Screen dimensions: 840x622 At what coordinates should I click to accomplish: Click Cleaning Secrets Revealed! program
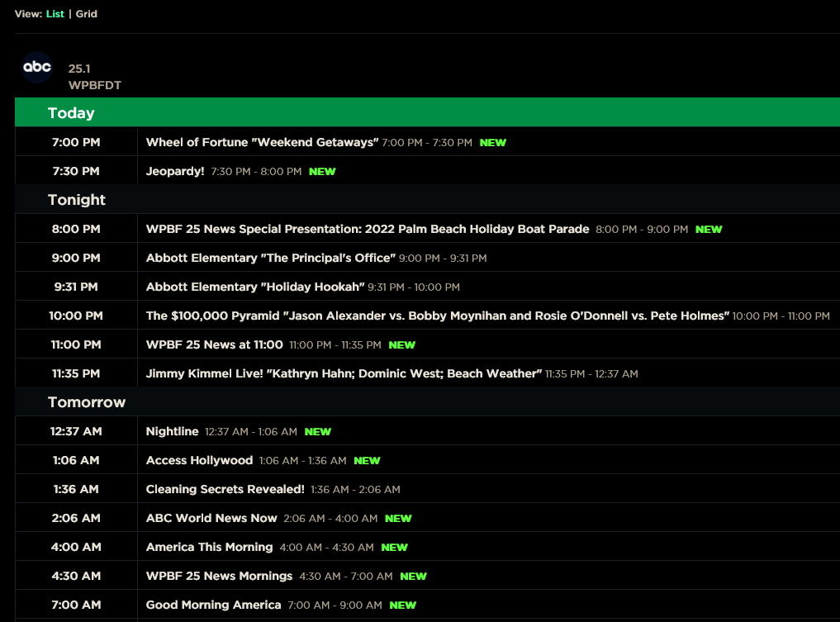pyautogui.click(x=225, y=489)
